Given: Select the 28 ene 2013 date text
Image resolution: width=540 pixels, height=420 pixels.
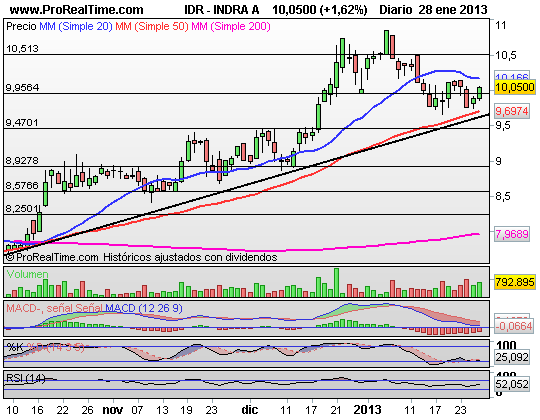Looking at the screenshot, I should tap(453, 9).
